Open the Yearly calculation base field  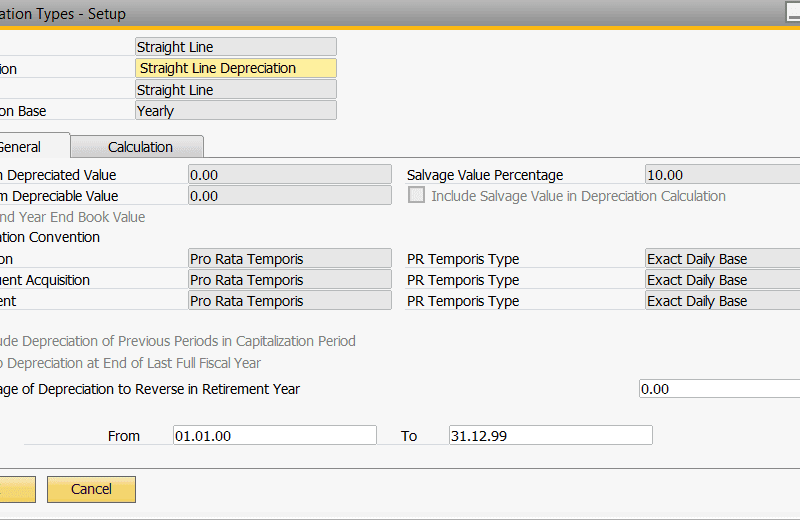[x=236, y=111]
